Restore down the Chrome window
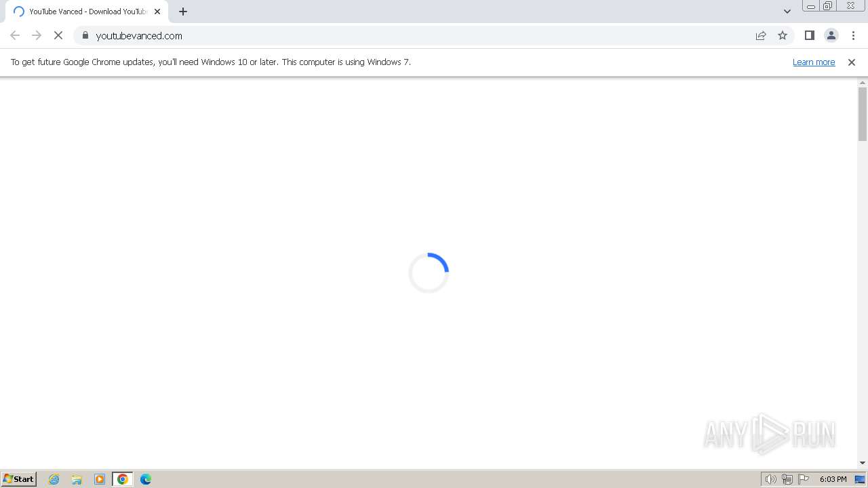Image resolution: width=868 pixels, height=488 pixels. pos(828,6)
